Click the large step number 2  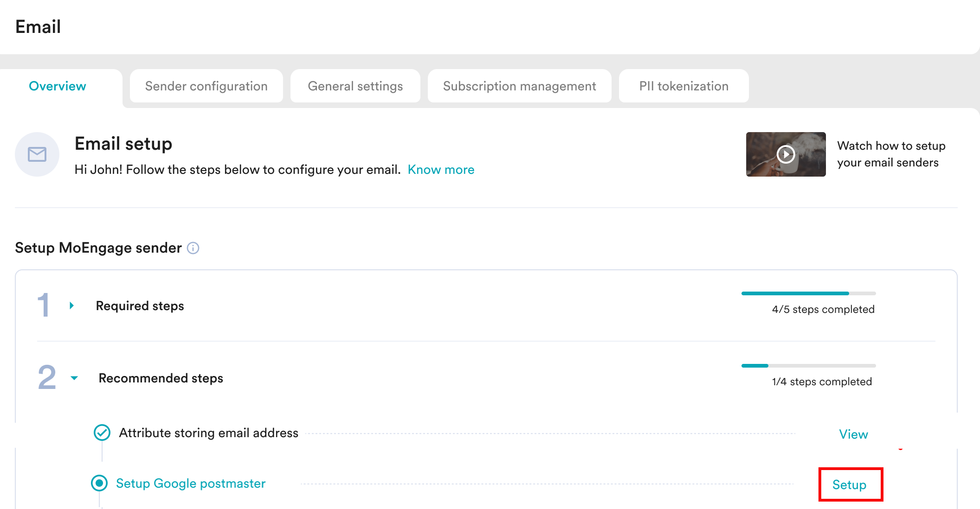coord(47,377)
